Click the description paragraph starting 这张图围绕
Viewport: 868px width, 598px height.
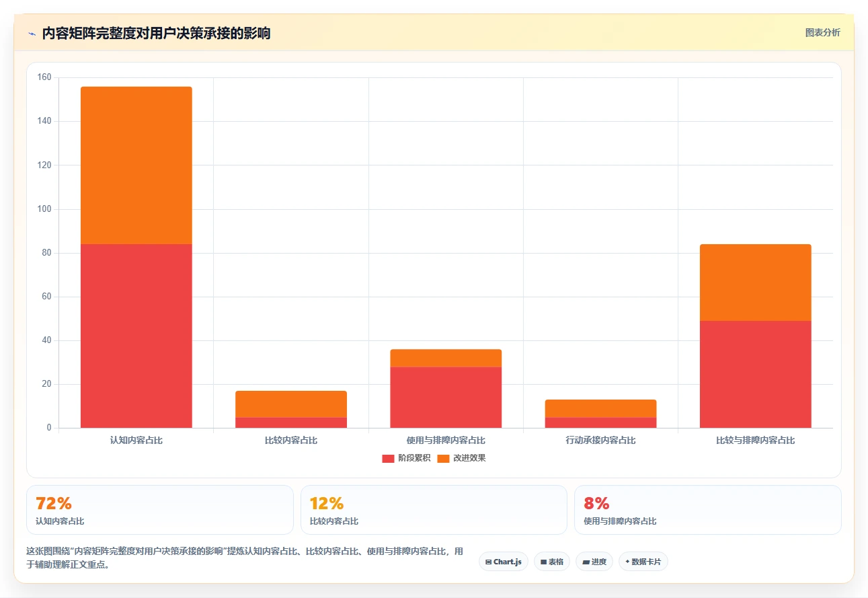[x=245, y=558]
